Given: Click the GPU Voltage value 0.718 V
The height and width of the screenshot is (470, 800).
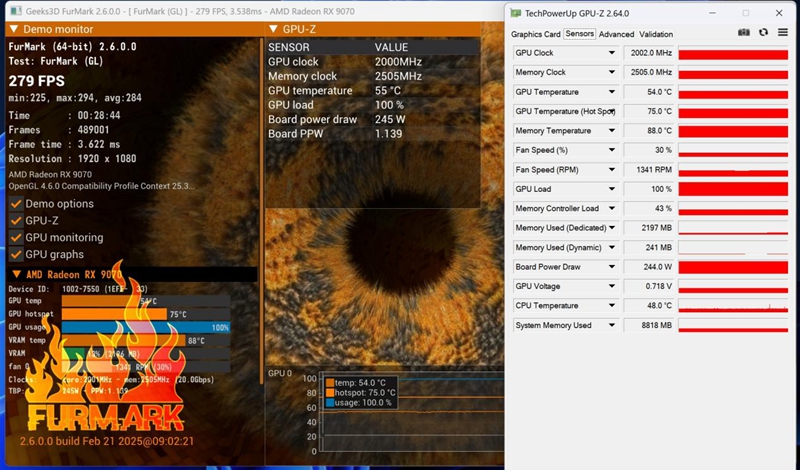Looking at the screenshot, I should point(648,286).
